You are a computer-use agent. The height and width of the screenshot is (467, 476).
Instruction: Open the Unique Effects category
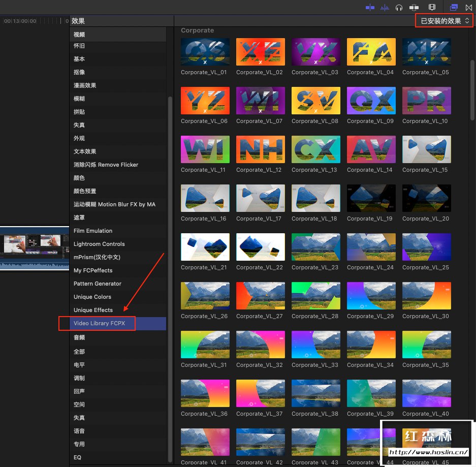point(118,310)
